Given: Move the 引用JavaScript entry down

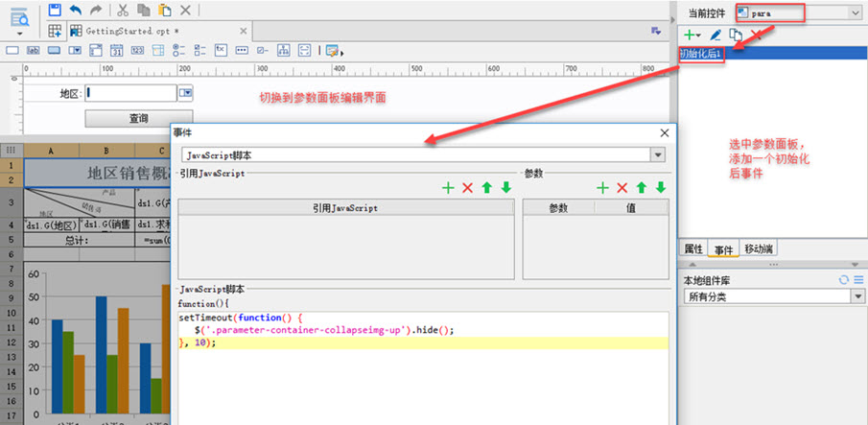Looking at the screenshot, I should click(x=506, y=188).
